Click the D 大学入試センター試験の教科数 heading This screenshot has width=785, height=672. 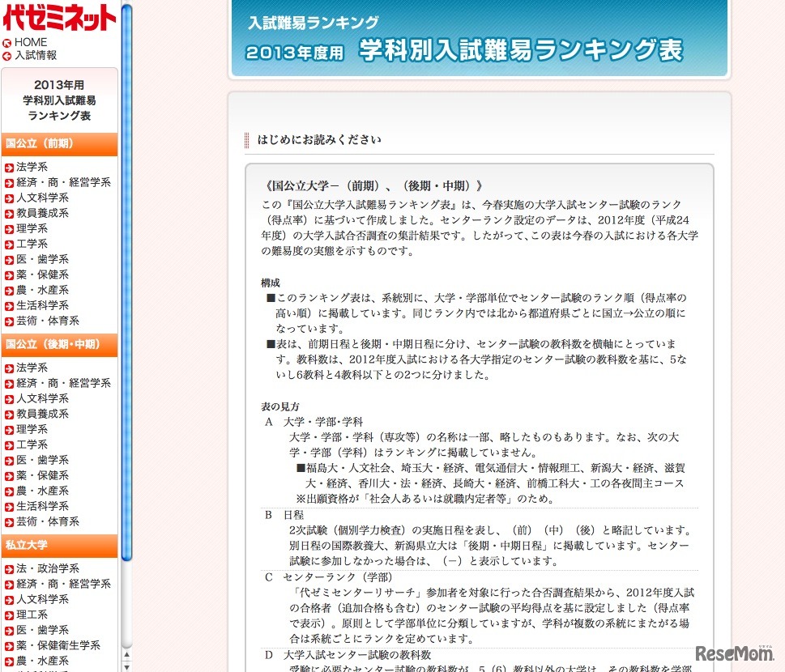click(x=348, y=655)
